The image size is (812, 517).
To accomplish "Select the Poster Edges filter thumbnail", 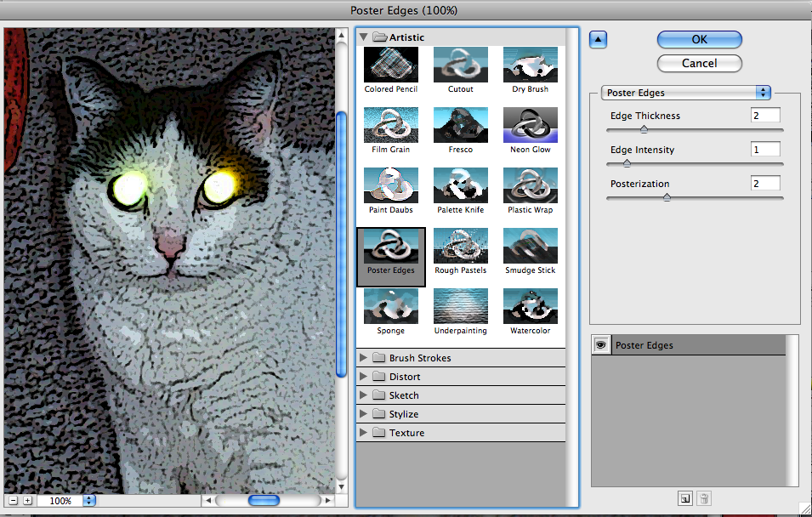I will 390,246.
